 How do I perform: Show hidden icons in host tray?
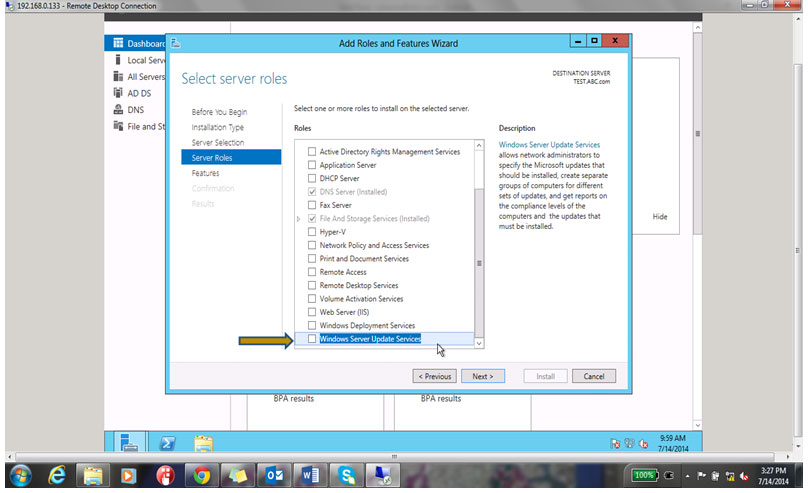point(687,477)
